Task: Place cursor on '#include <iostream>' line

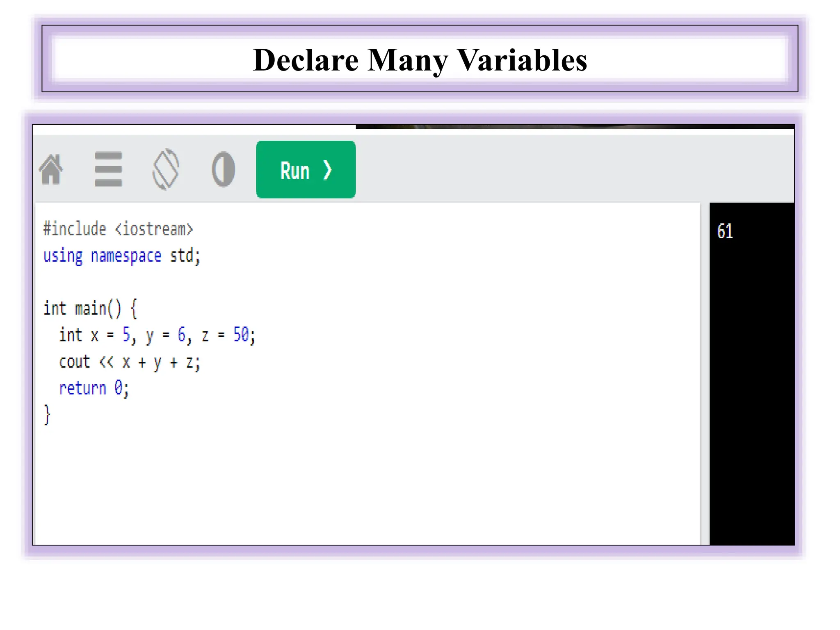Action: click(x=118, y=229)
